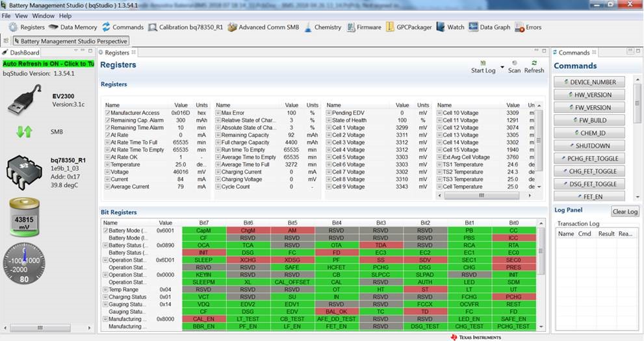Select the Registers tab
The height and width of the screenshot is (341, 644).
116,53
